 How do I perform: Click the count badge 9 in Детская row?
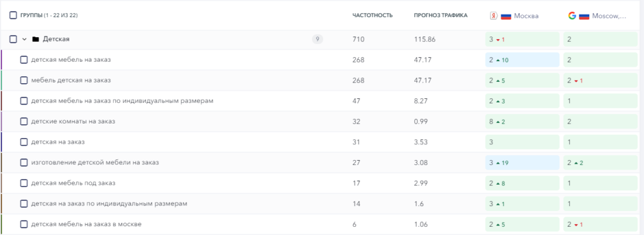tap(318, 39)
